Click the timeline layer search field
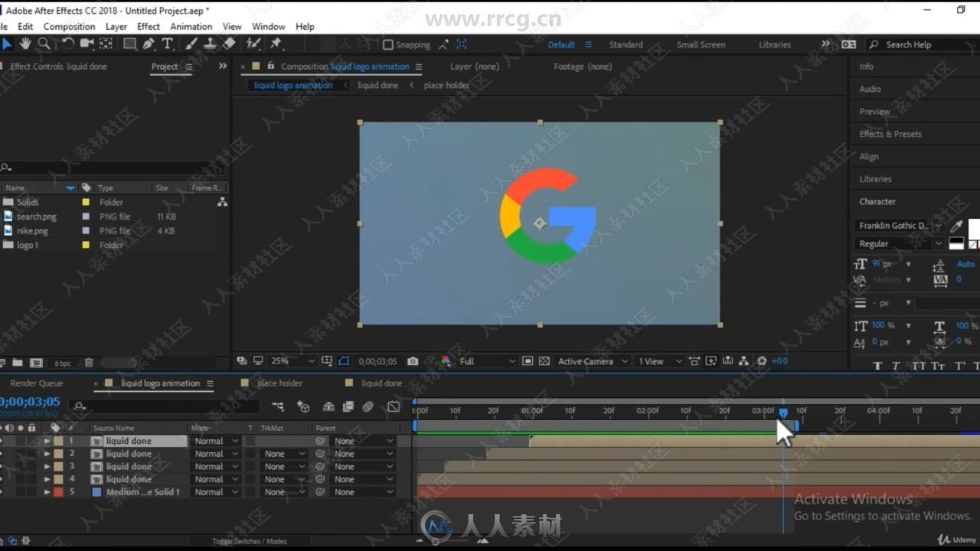The width and height of the screenshot is (980, 551). pos(165,406)
